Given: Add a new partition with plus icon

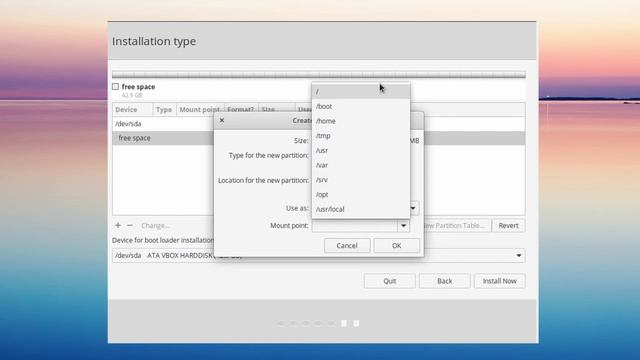Looking at the screenshot, I should point(118,225).
